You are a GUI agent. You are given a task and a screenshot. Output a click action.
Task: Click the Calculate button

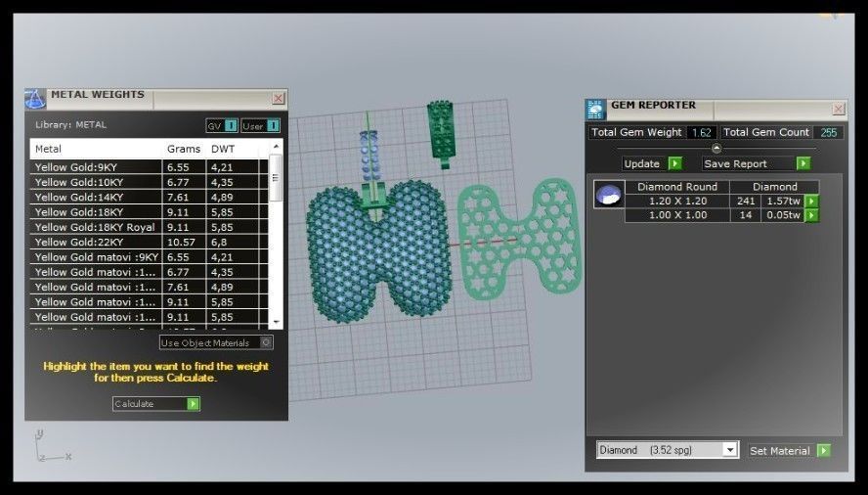(156, 404)
